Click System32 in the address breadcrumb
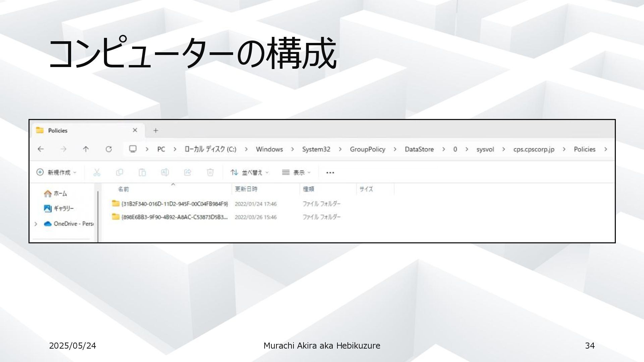The height and width of the screenshot is (362, 644). [x=316, y=149]
